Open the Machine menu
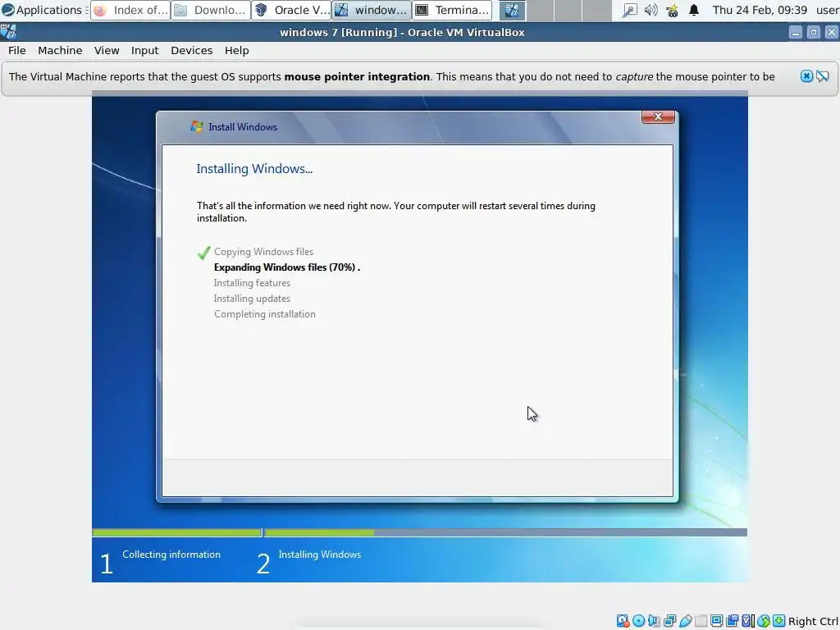Screen dimensions: 840x630 tap(60, 50)
